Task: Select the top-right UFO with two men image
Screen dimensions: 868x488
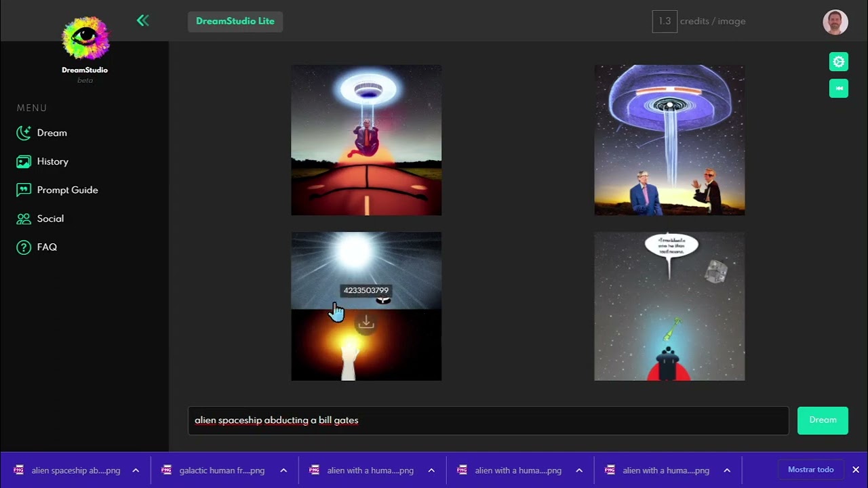Action: (x=669, y=140)
